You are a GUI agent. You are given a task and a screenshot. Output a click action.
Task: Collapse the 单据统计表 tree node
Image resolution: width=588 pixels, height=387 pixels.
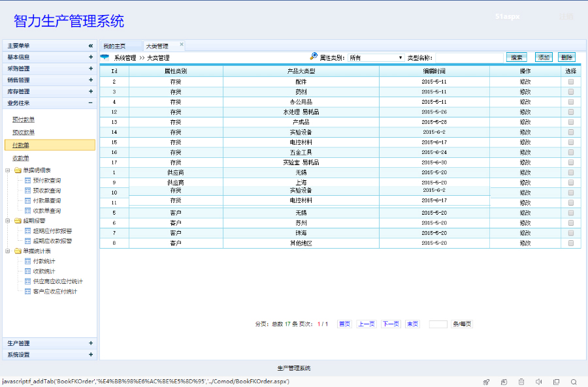[x=7, y=251]
